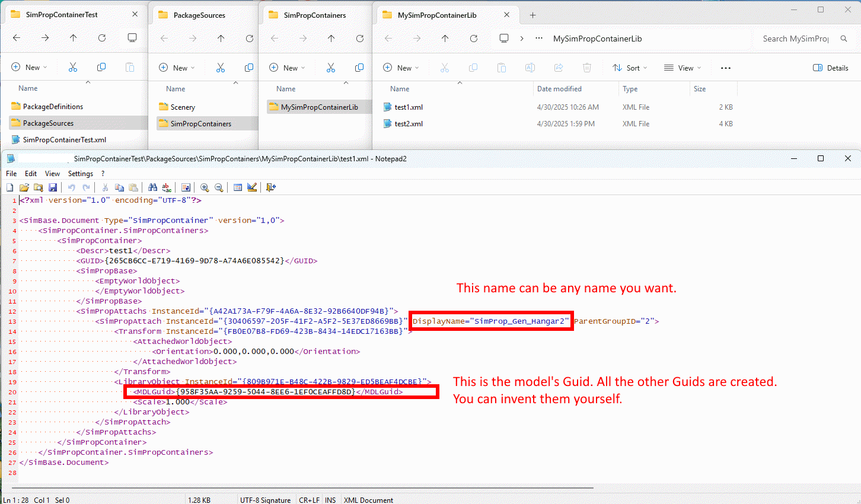The height and width of the screenshot is (504, 861).
Task: Click the Exit door icon in Notepad2 toolbar
Action: click(x=271, y=187)
